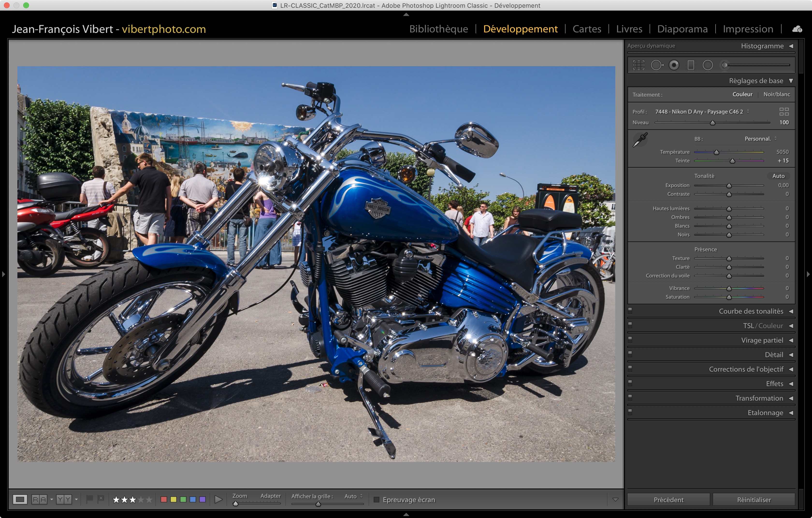This screenshot has height=518, width=812.
Task: Open the BB white balance preset dropdown
Action: [x=761, y=139]
